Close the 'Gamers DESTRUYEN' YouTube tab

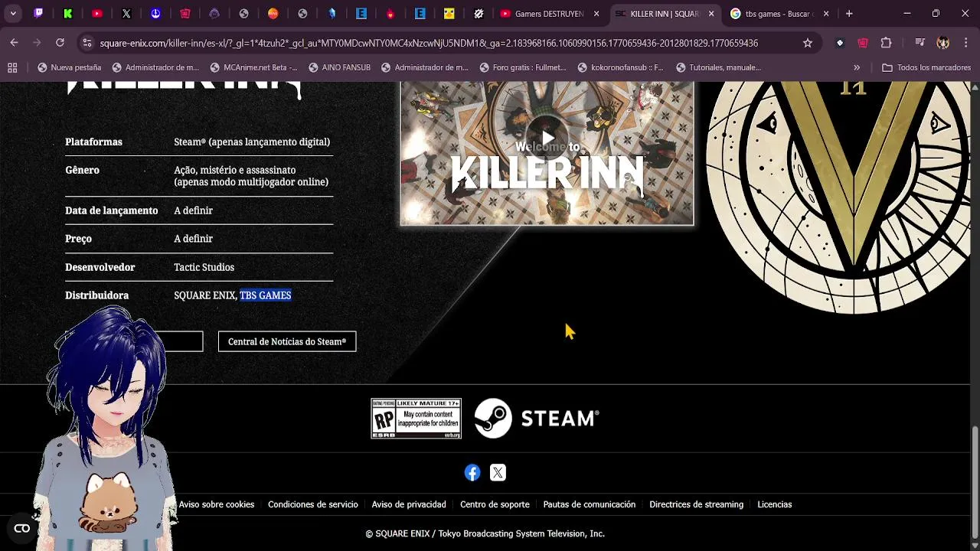pos(595,14)
